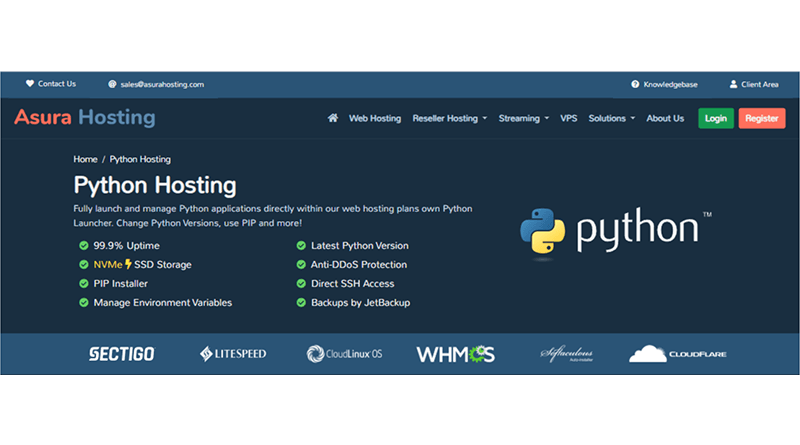Click the 'Latest Python Version' text

360,245
